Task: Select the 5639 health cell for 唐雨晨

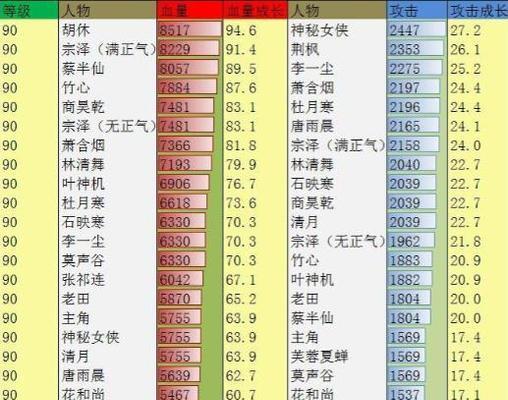Action: click(x=190, y=376)
